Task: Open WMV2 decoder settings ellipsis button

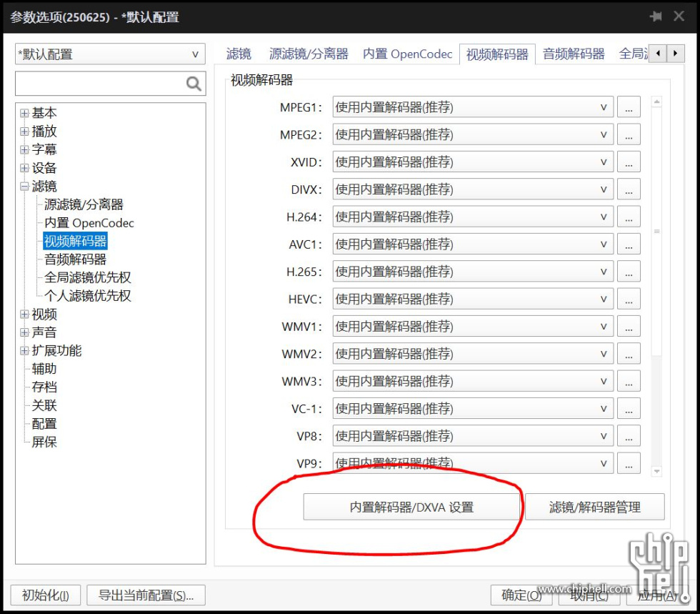Action: (629, 354)
